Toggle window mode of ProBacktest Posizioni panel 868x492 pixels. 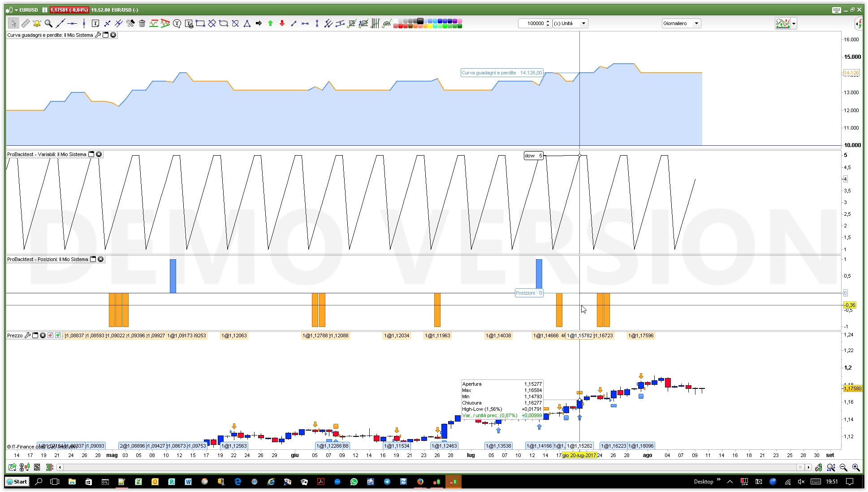click(x=93, y=259)
